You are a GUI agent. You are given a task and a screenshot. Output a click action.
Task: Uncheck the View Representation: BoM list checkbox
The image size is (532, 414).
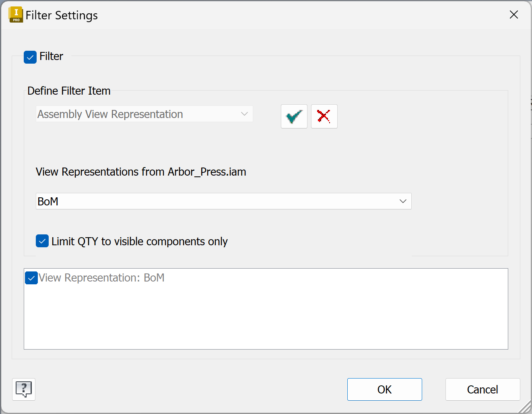tap(31, 278)
